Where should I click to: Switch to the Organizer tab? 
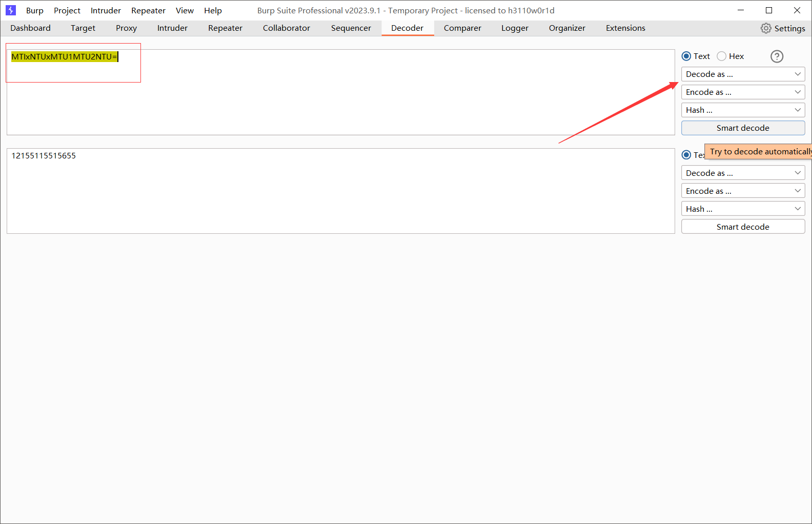pos(567,28)
